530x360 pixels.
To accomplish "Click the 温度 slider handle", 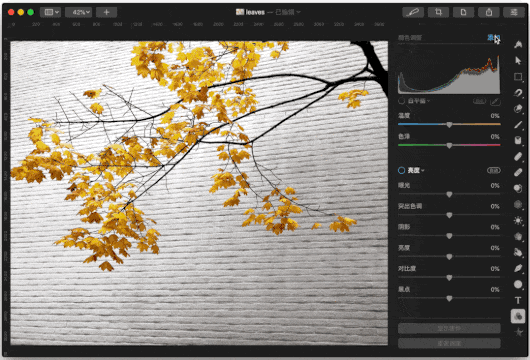I will click(449, 125).
